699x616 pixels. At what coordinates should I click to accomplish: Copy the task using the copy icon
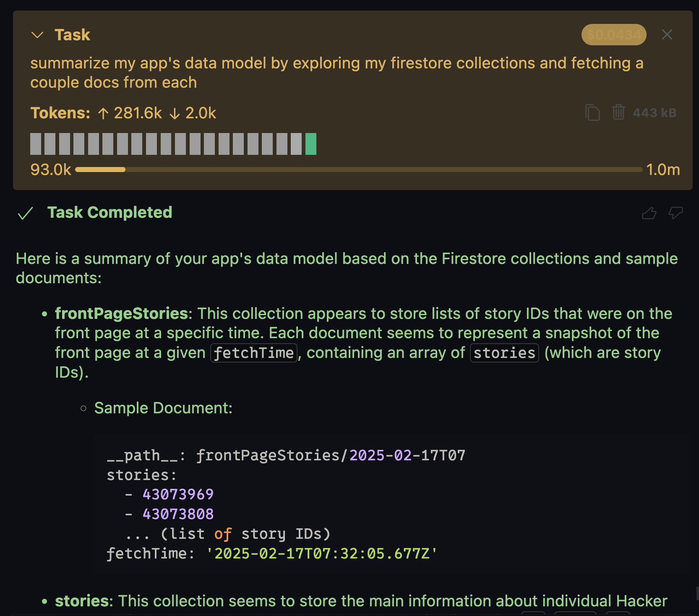pos(592,112)
